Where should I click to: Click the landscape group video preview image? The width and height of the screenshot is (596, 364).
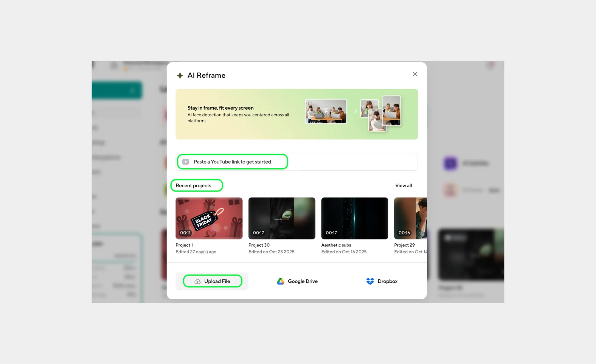[326, 111]
